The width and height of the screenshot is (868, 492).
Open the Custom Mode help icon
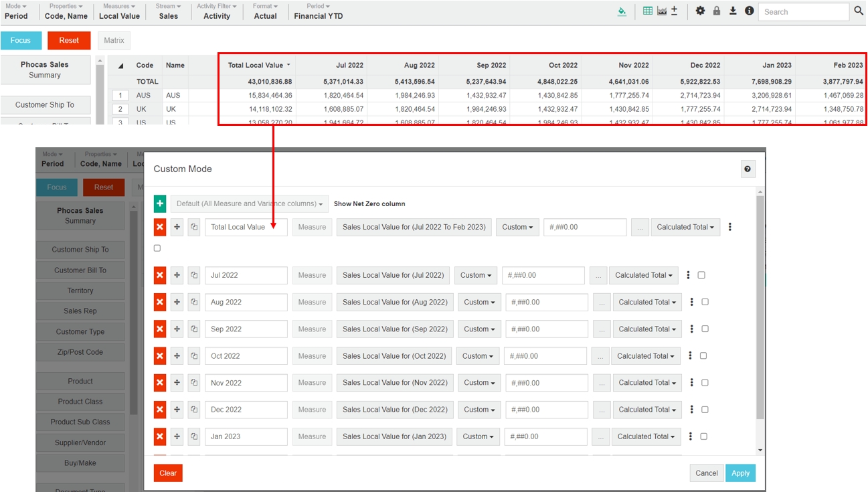[x=748, y=169]
